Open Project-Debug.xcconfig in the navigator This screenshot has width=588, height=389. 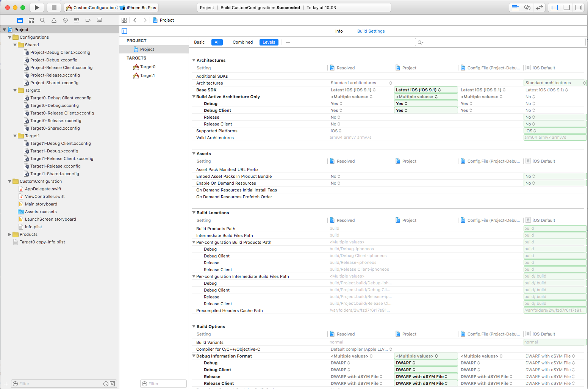(54, 60)
